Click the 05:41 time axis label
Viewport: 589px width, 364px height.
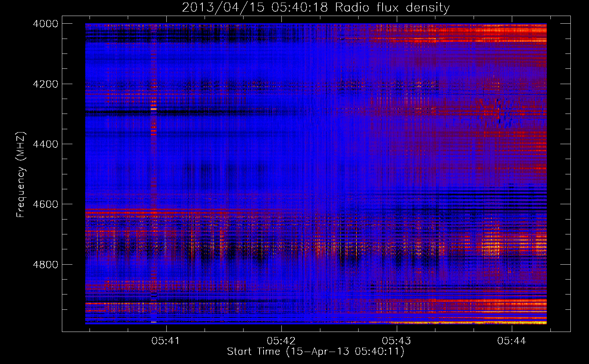pyautogui.click(x=166, y=341)
